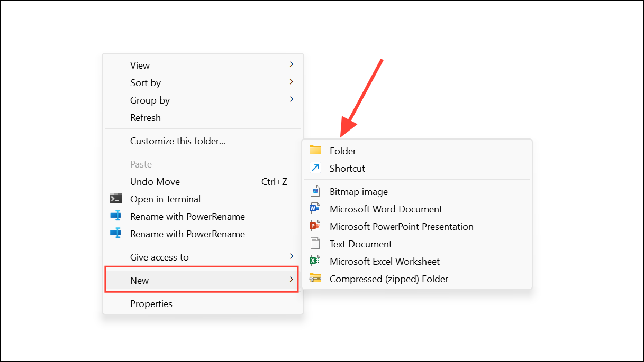The image size is (644, 362).
Task: Click the Text Document icon
Action: (315, 243)
